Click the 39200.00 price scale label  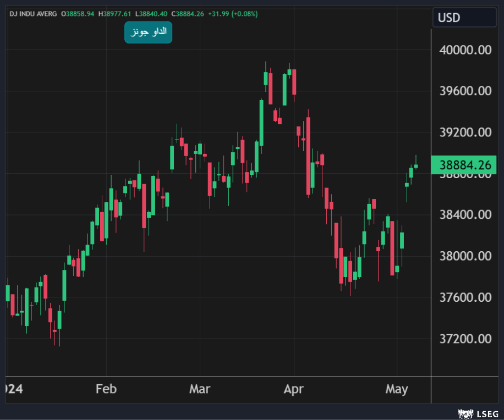click(x=465, y=132)
